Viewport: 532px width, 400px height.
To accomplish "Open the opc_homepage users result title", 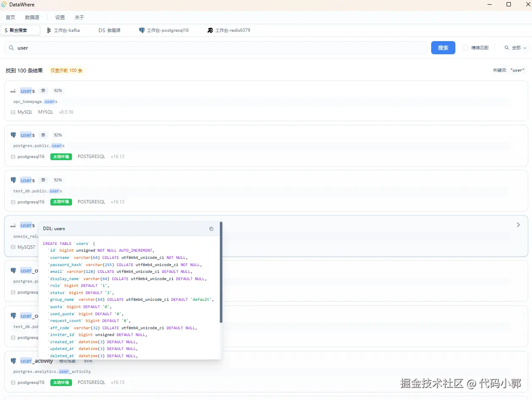I will pyautogui.click(x=28, y=91).
